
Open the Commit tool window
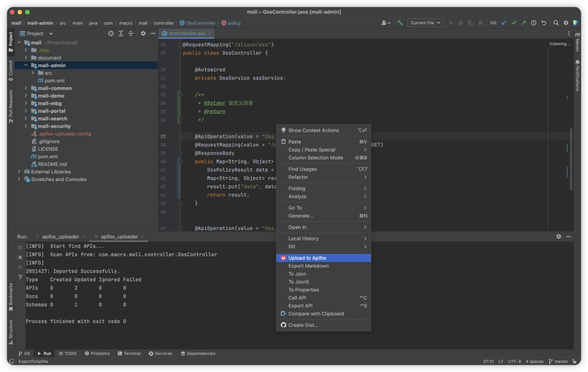coord(10,70)
